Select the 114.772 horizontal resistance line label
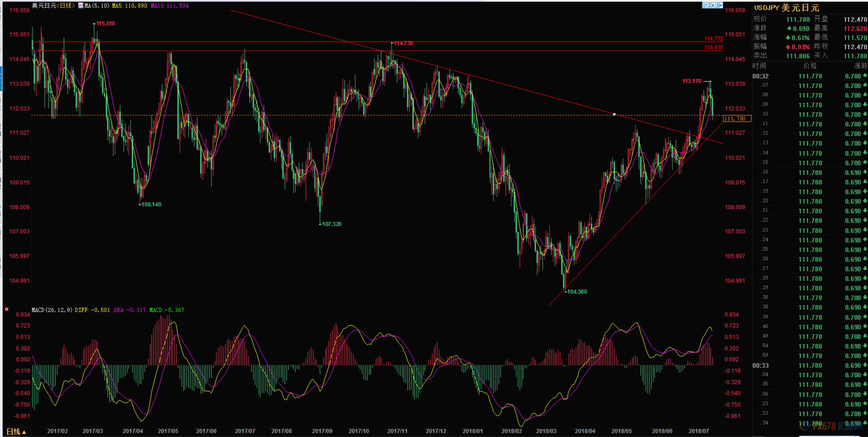 click(713, 38)
